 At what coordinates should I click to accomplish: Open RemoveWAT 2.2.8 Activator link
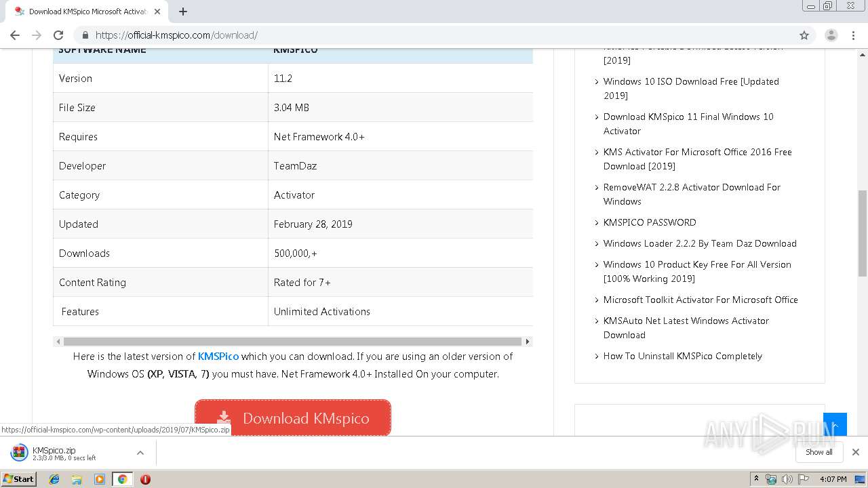click(692, 194)
